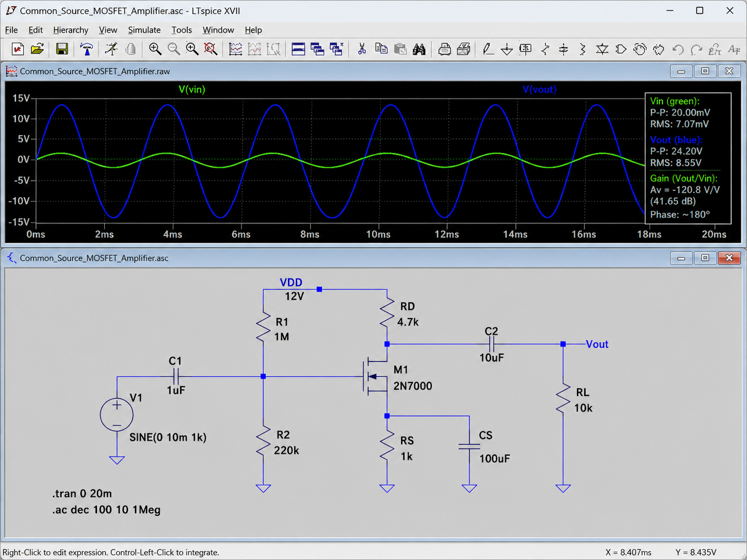Screen dimensions: 747x560
Task: Open the Window menu
Action: pos(218,30)
